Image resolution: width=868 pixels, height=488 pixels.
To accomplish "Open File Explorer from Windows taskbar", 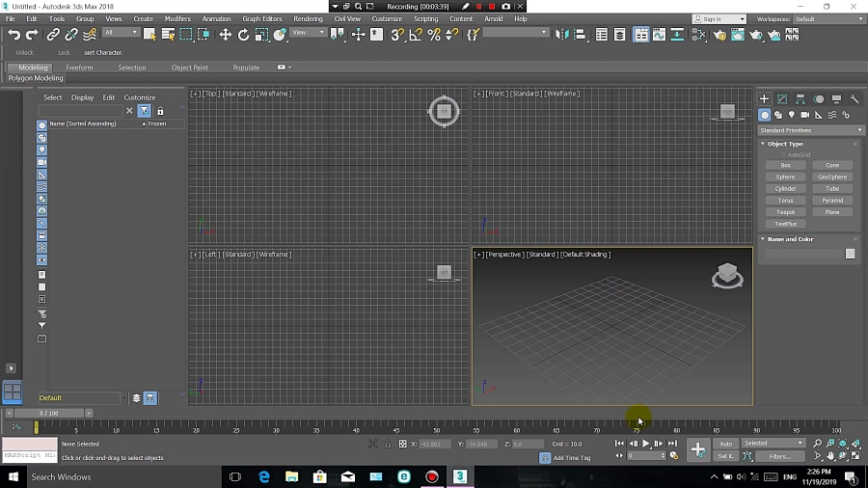I will coord(291,476).
